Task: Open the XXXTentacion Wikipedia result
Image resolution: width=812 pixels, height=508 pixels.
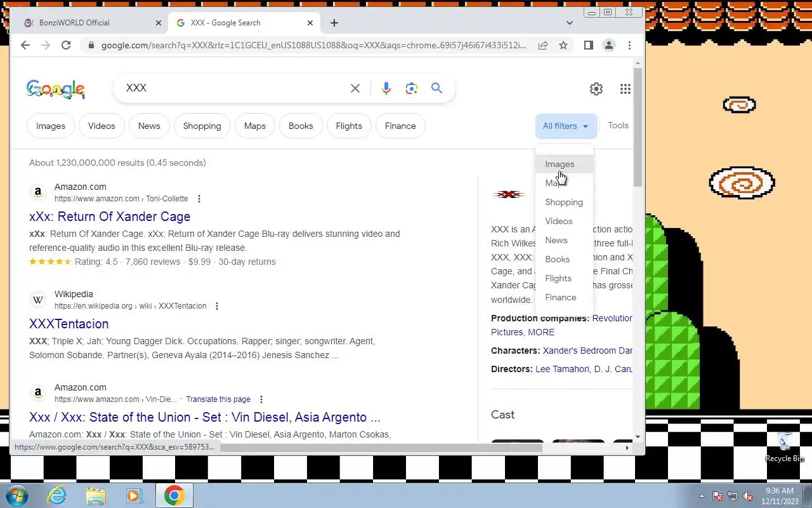Action: click(69, 324)
